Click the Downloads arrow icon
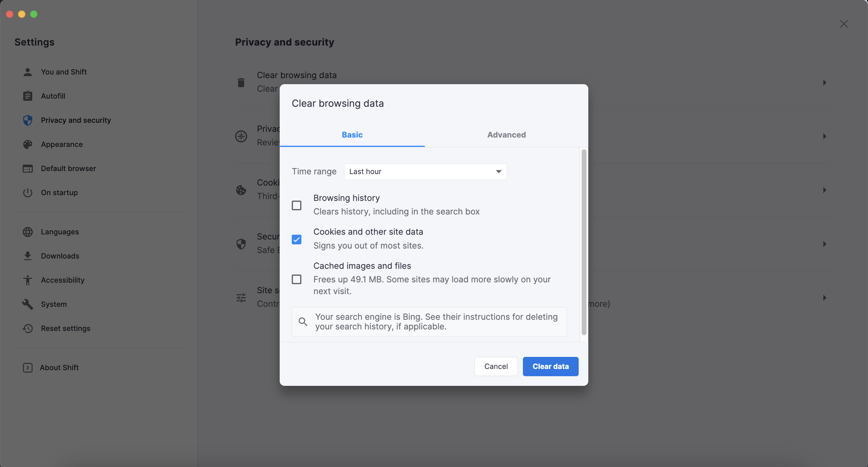This screenshot has height=467, width=868. tap(28, 256)
